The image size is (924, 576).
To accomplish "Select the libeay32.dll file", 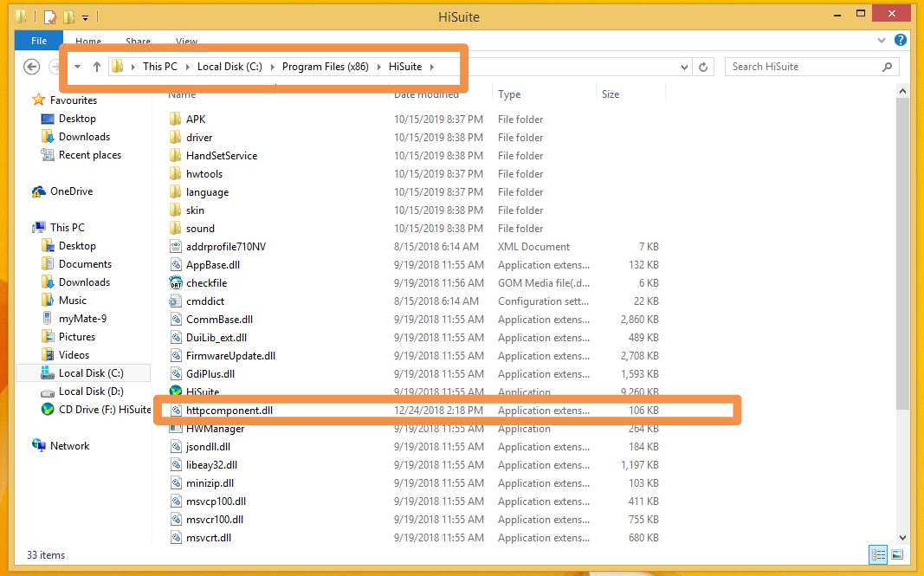I will tap(211, 465).
